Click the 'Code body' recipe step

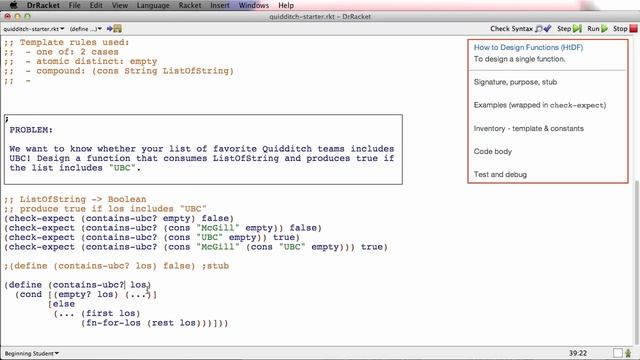[493, 151]
